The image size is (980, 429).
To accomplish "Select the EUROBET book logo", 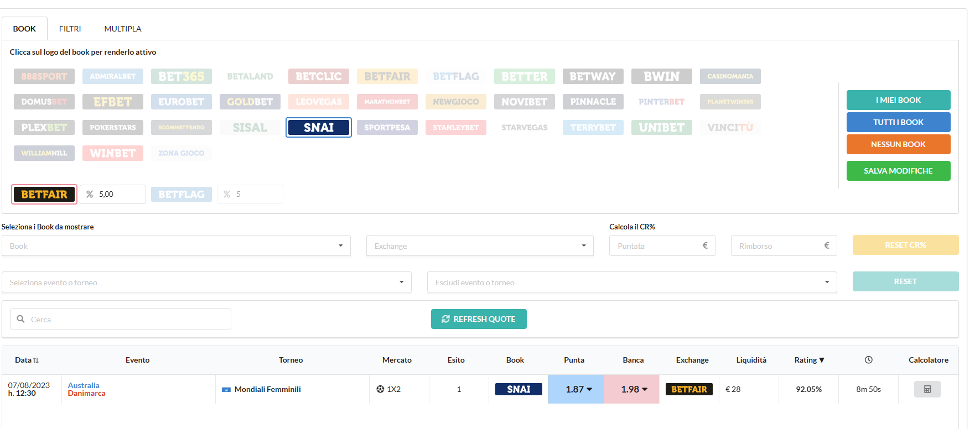I will point(182,102).
